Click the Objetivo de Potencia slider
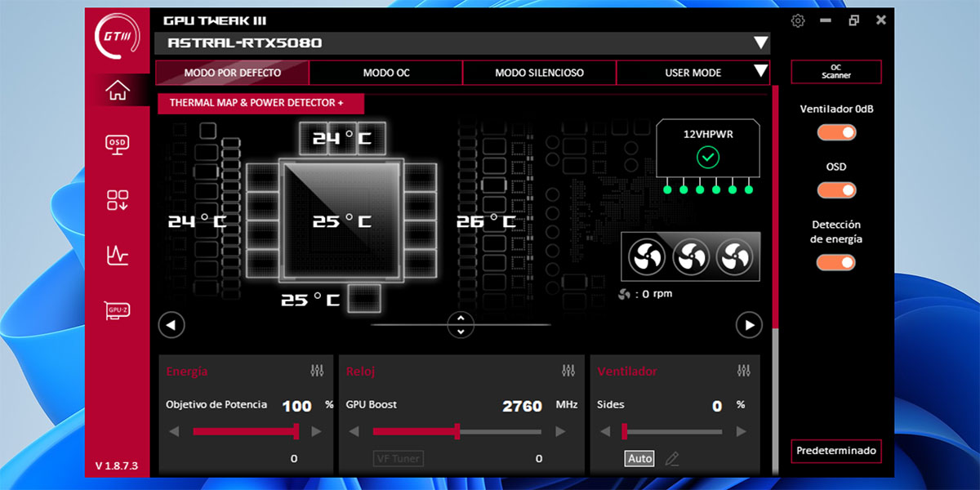Viewport: 980px width, 490px height. (x=245, y=431)
